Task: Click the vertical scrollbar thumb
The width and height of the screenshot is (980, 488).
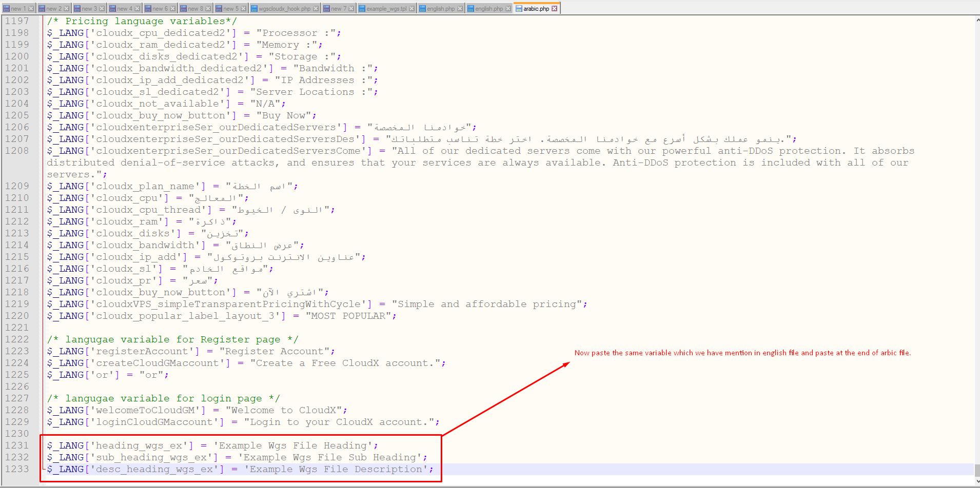Action: point(977,470)
